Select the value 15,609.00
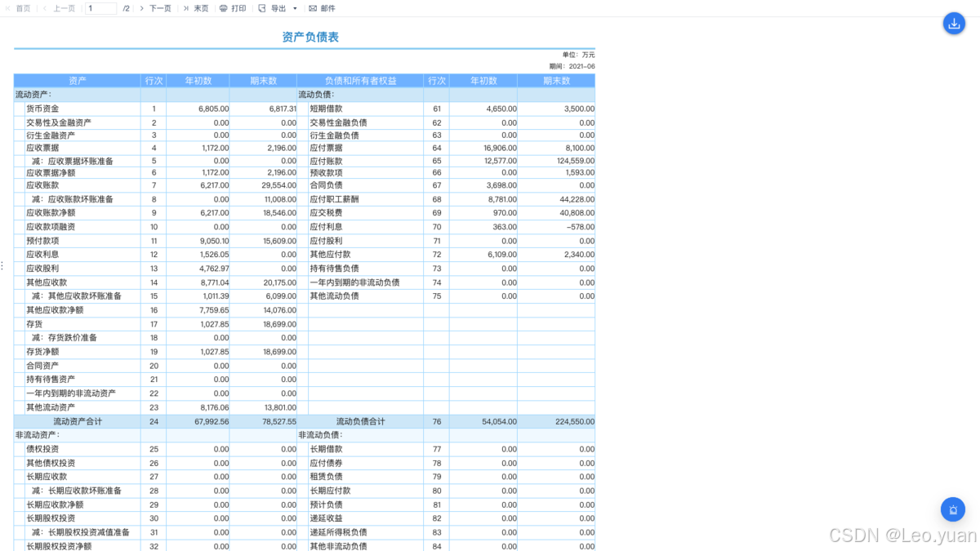The image size is (980, 551). coord(280,241)
